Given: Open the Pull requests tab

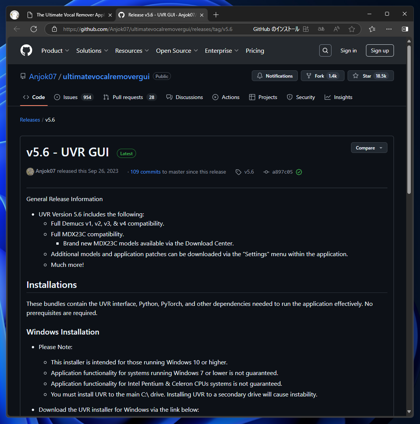Looking at the screenshot, I should pos(129,97).
